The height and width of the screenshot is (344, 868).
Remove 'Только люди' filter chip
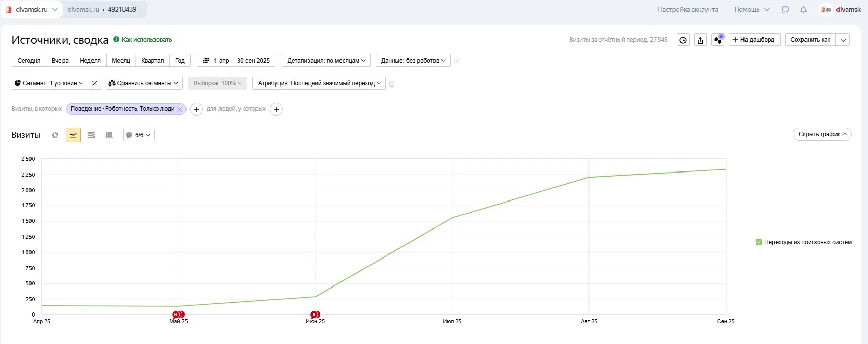click(x=179, y=109)
